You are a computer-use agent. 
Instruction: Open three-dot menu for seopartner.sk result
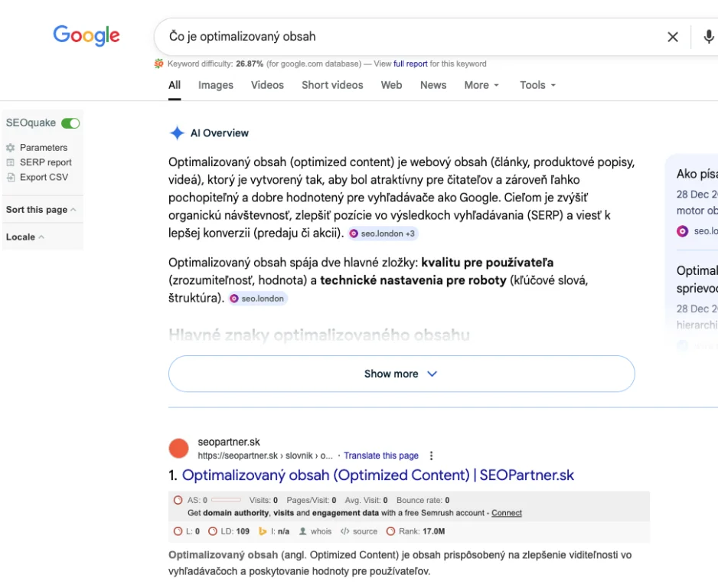coord(432,456)
